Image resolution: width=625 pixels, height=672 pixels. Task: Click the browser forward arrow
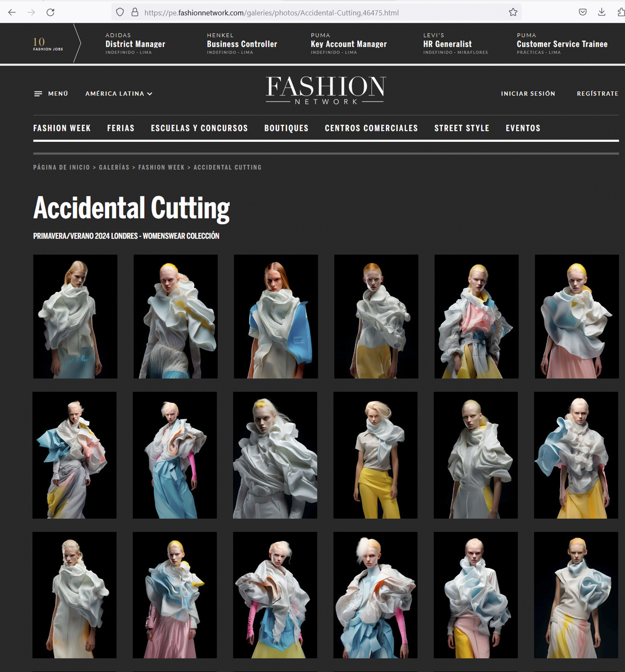click(x=31, y=13)
